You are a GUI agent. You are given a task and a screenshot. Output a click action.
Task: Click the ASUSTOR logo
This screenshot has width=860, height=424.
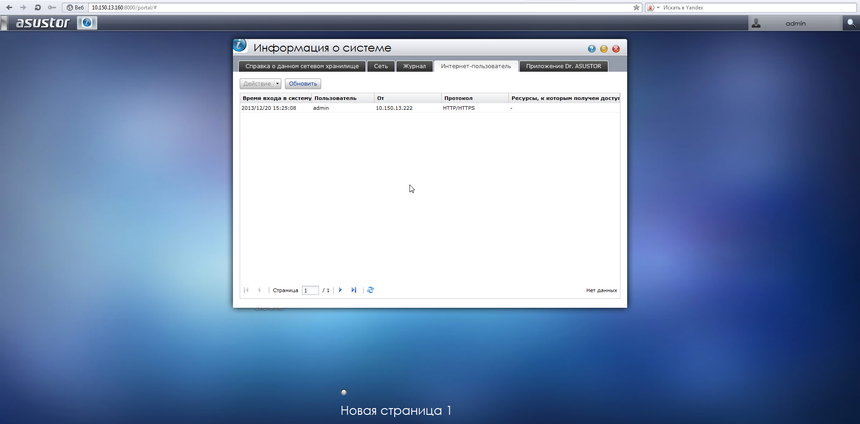[x=42, y=23]
